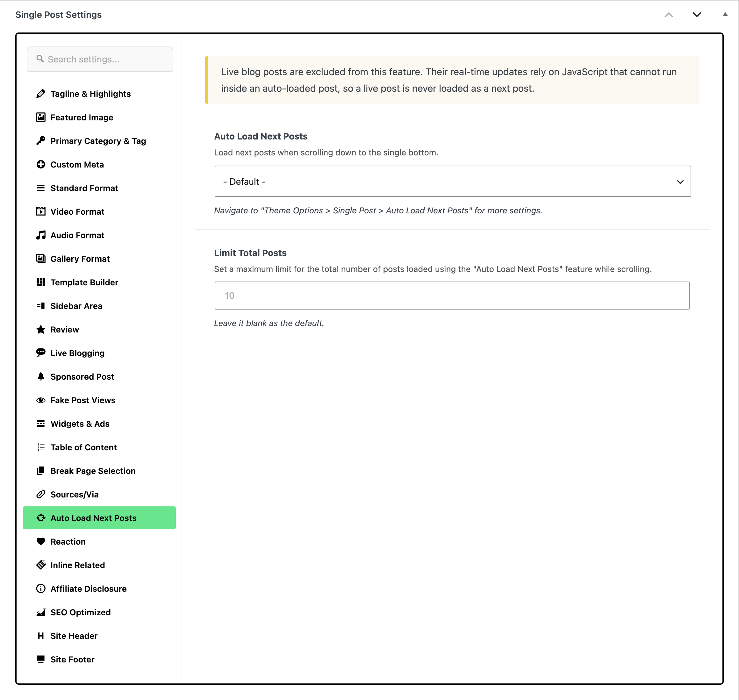Viewport: 739px width, 700px height.
Task: Click the Primary Category & Tag key icon
Action: (x=41, y=141)
